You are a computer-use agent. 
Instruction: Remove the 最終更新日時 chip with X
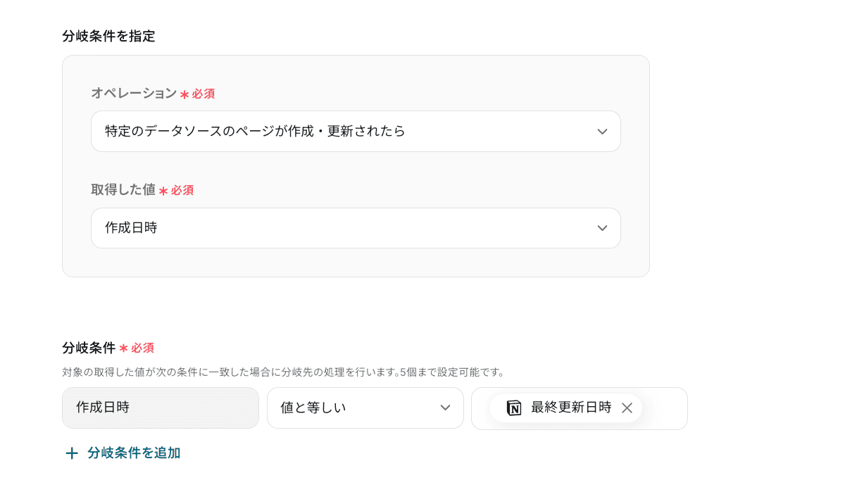click(627, 408)
